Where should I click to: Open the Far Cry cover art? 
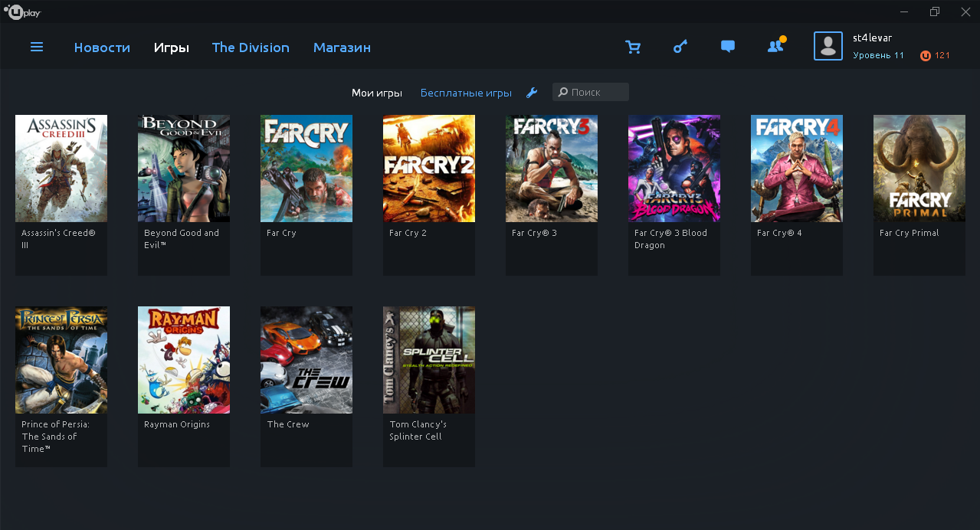tap(306, 168)
